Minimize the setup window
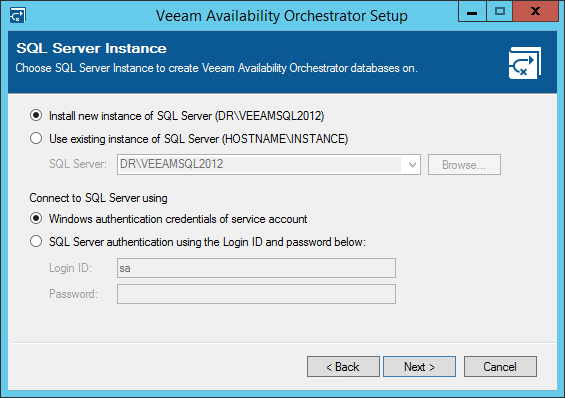This screenshot has height=398, width=565. [472, 11]
